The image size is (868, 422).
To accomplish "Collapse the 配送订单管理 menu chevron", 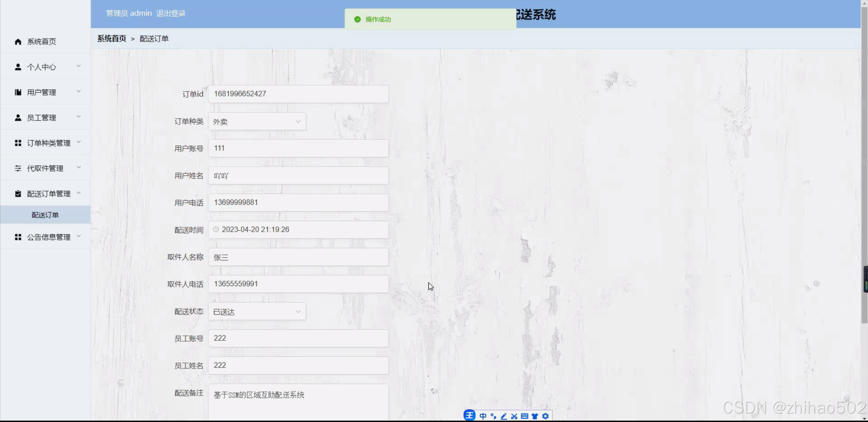I will (x=79, y=193).
